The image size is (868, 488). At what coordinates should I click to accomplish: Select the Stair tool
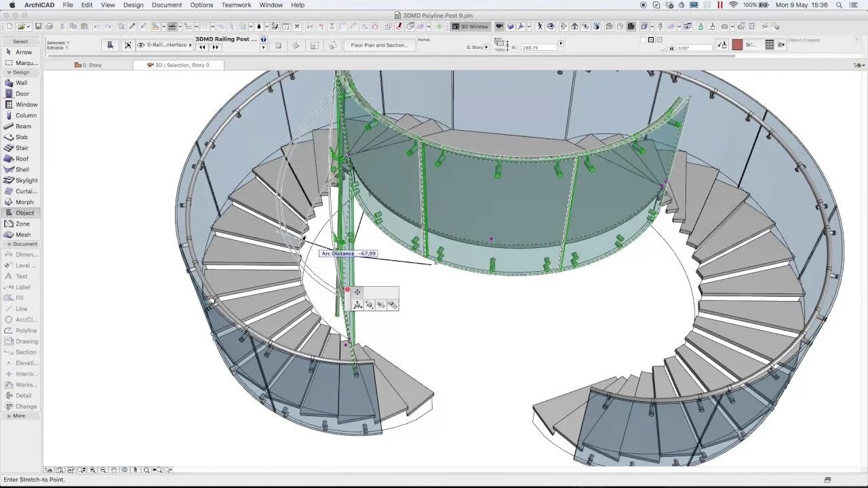[x=20, y=148]
